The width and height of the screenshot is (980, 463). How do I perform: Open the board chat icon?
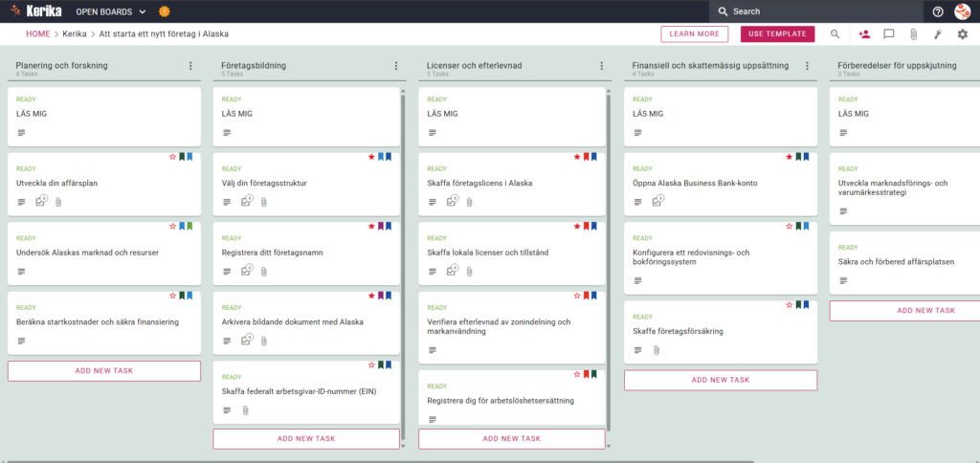[889, 34]
